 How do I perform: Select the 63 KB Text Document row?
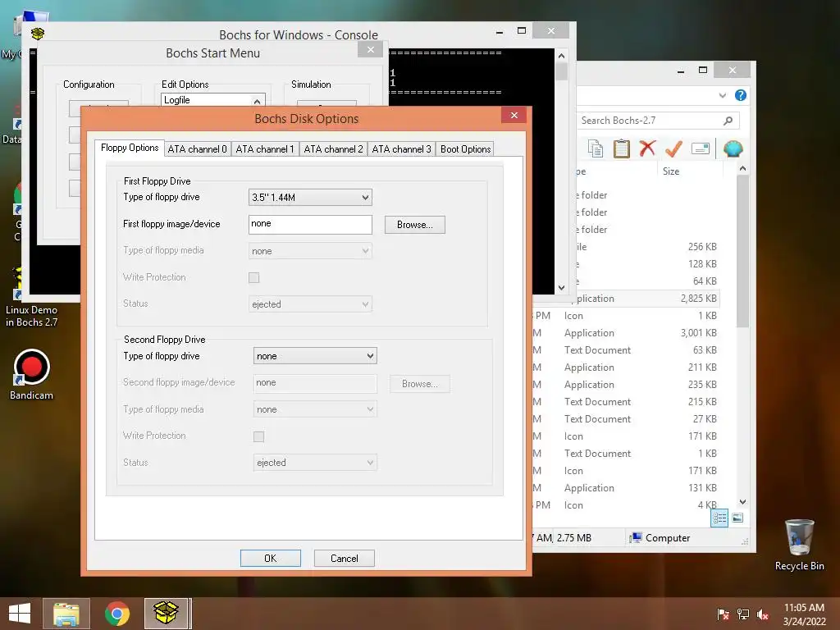[x=625, y=349]
